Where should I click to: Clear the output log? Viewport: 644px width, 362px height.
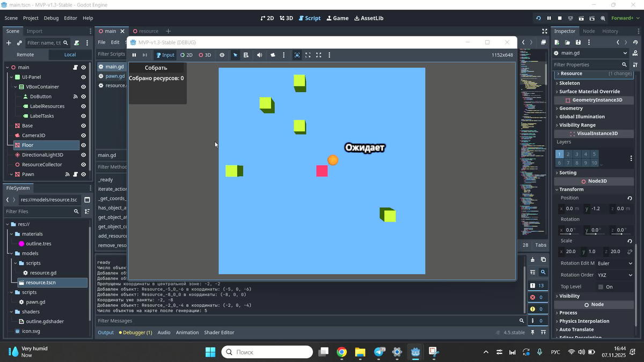click(532, 260)
